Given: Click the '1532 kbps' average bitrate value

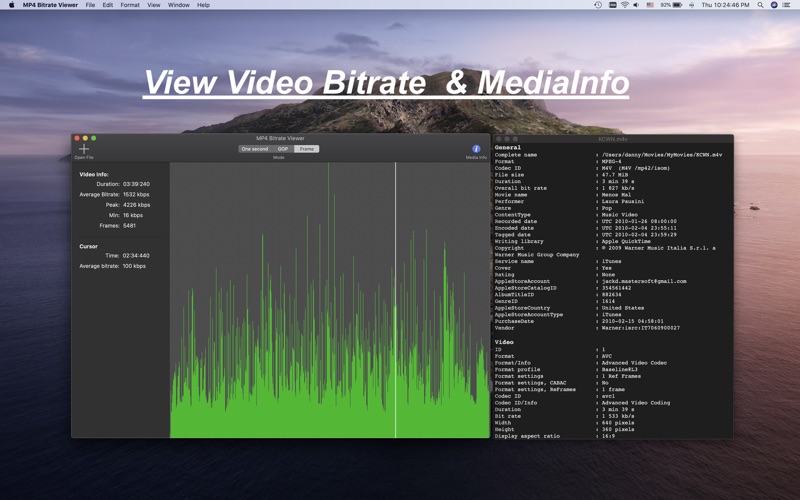Looking at the screenshot, I should tap(136, 194).
